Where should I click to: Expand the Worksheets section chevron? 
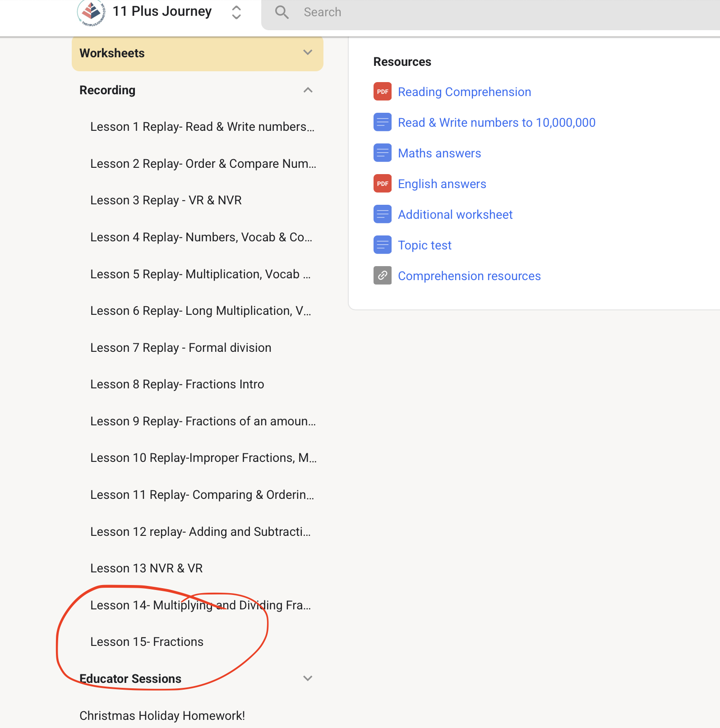tap(308, 53)
